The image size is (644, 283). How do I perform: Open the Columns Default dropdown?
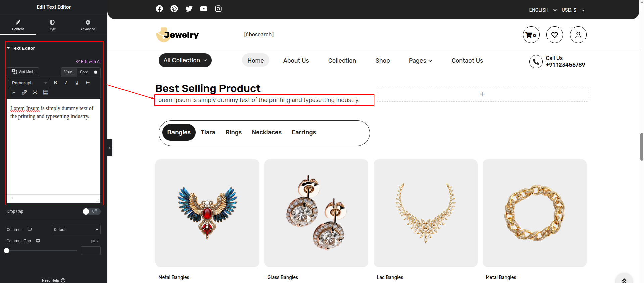tap(76, 230)
